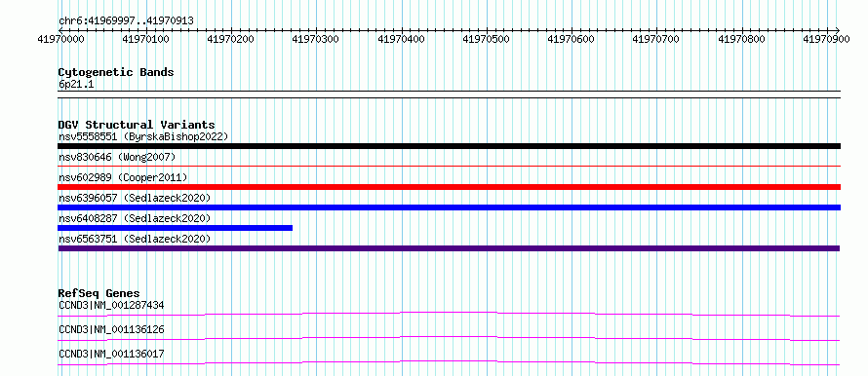868x376 pixels.
Task: Click ruler position 41970500
Action: [x=487, y=39]
